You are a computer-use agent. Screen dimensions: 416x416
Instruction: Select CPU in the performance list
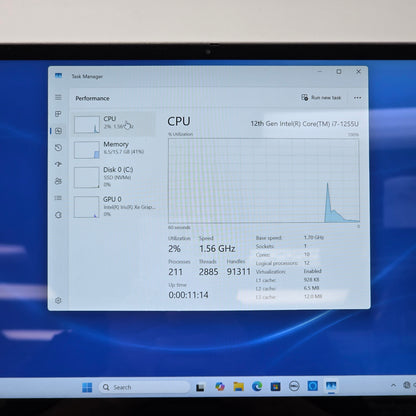coord(114,124)
